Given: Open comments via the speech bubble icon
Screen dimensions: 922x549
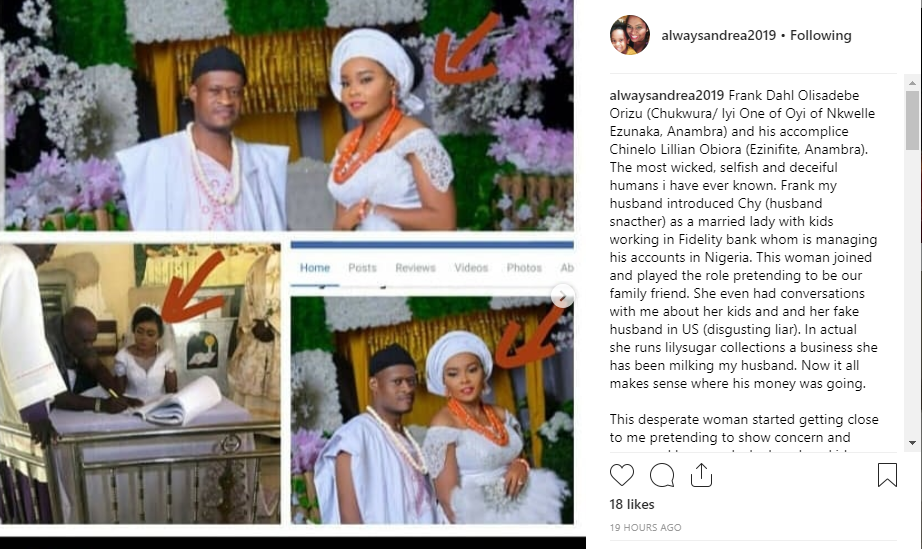Looking at the screenshot, I should click(x=661, y=475).
